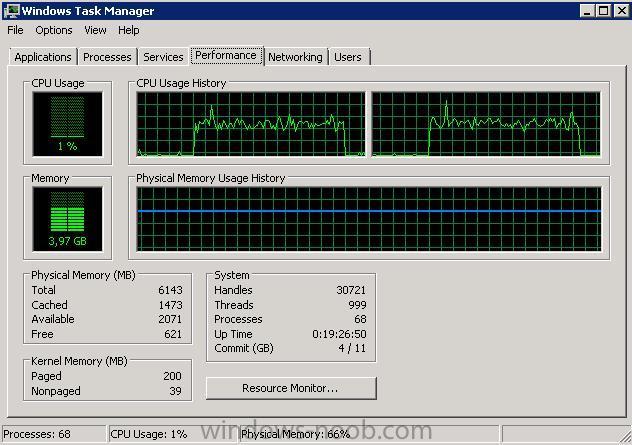The width and height of the screenshot is (632, 445).
Task: Select the Performance tab
Action: (226, 55)
